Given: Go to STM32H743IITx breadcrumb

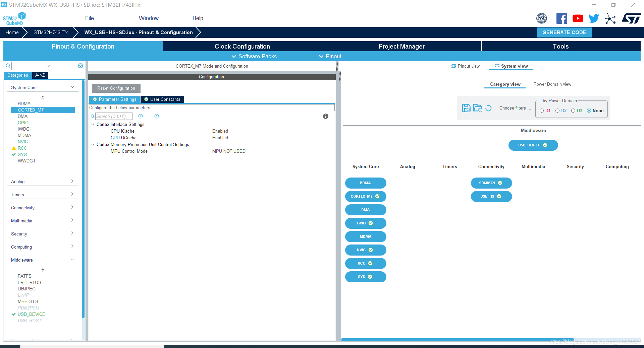Looking at the screenshot, I should [51, 32].
